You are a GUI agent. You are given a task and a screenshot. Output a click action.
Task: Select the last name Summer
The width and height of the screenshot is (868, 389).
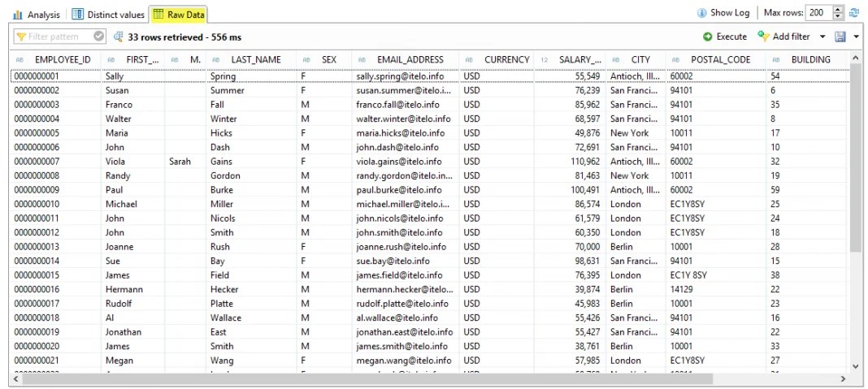(x=227, y=90)
